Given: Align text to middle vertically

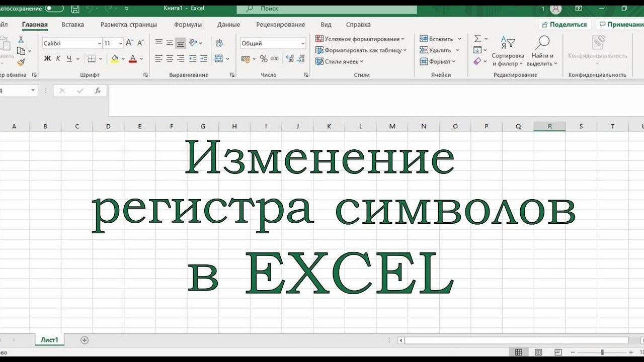Looking at the screenshot, I should click(170, 43).
